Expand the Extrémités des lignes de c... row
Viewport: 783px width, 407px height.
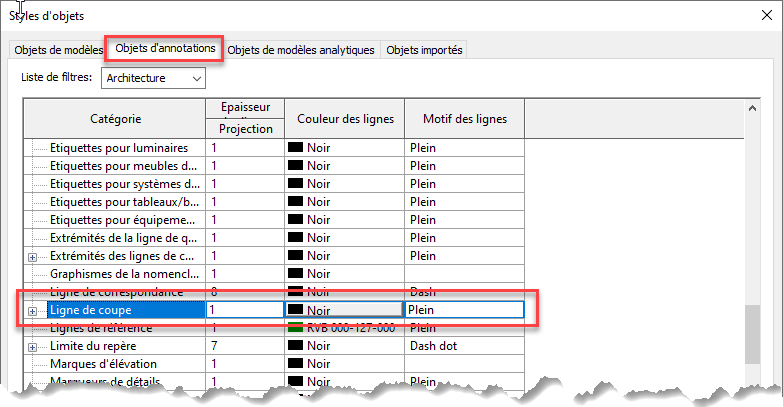pos(32,257)
